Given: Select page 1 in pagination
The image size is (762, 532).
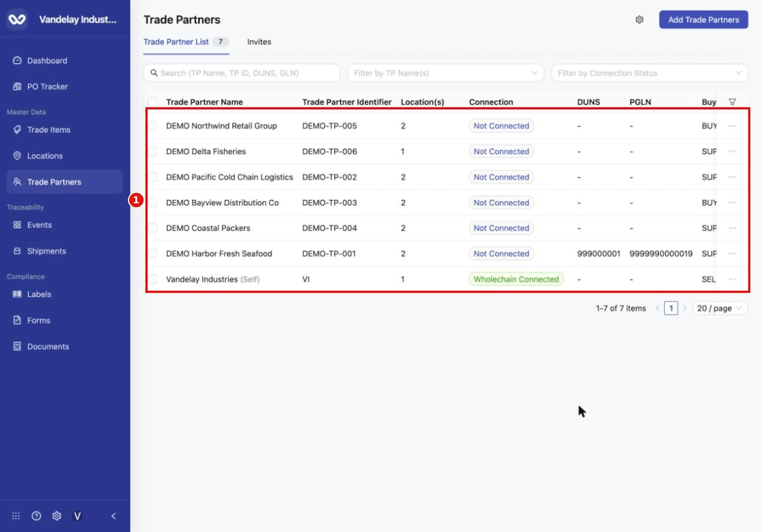Looking at the screenshot, I should [x=671, y=308].
